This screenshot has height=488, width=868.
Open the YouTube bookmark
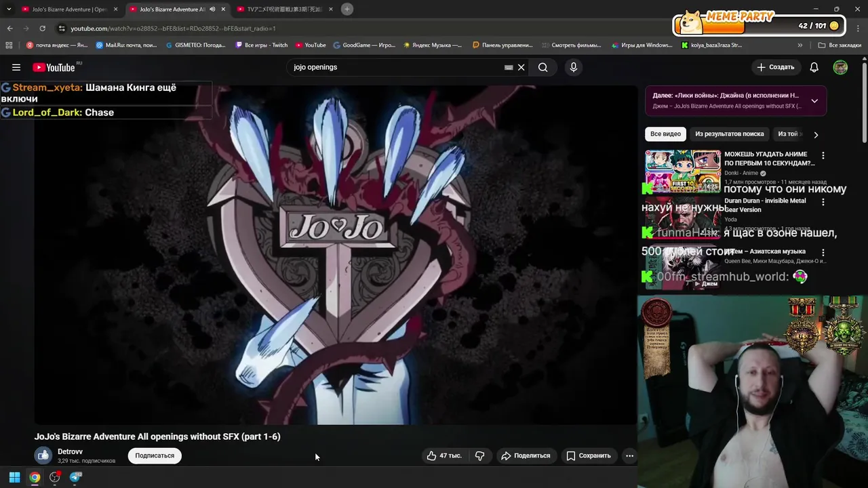click(311, 45)
